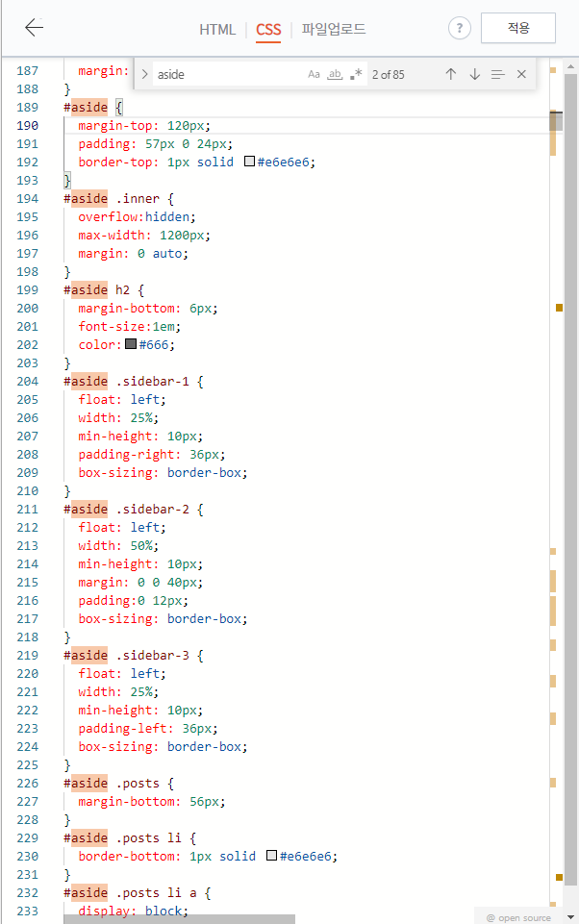Close the find widget

[x=521, y=74]
